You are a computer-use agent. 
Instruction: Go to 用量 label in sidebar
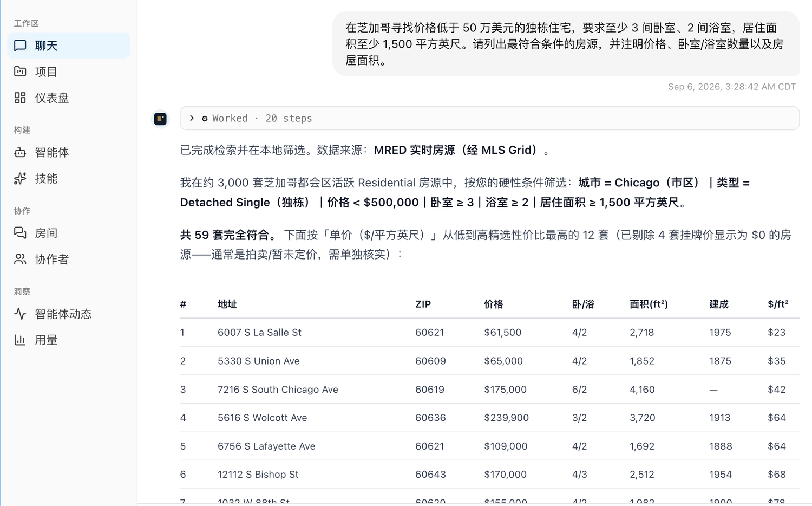pos(46,340)
